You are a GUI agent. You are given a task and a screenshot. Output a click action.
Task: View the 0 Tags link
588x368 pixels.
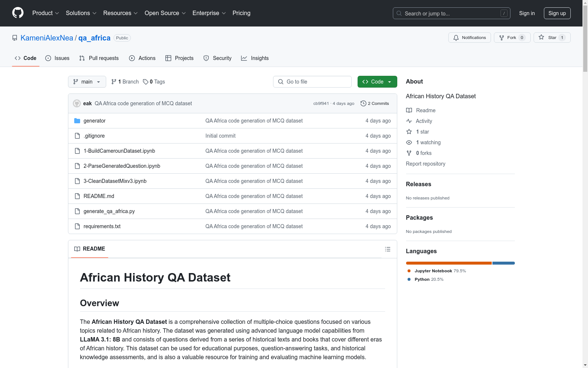(x=154, y=82)
